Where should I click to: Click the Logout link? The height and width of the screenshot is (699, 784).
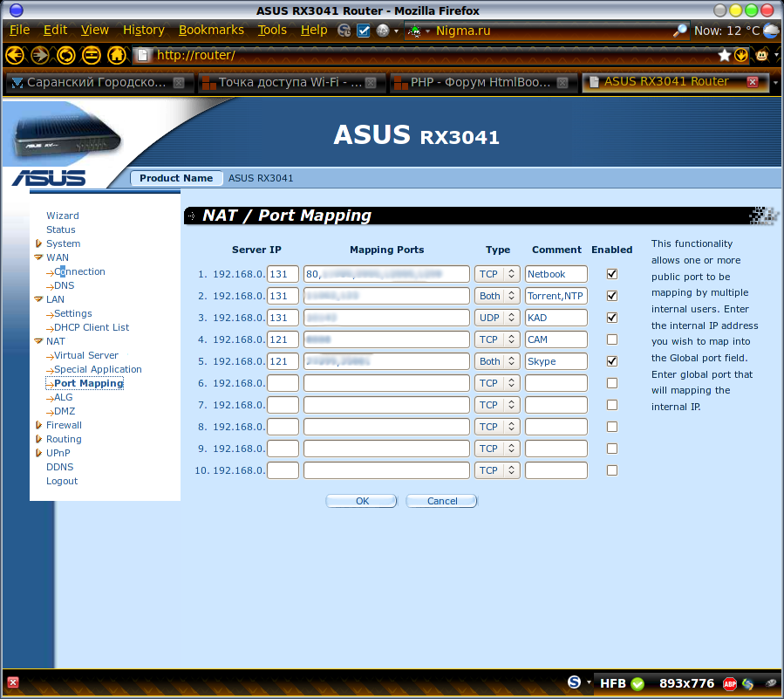pyautogui.click(x=62, y=481)
